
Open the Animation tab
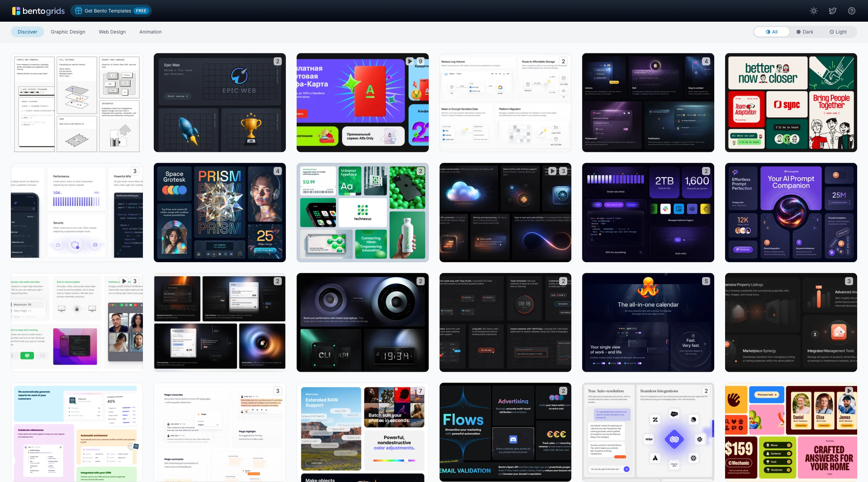click(x=150, y=32)
